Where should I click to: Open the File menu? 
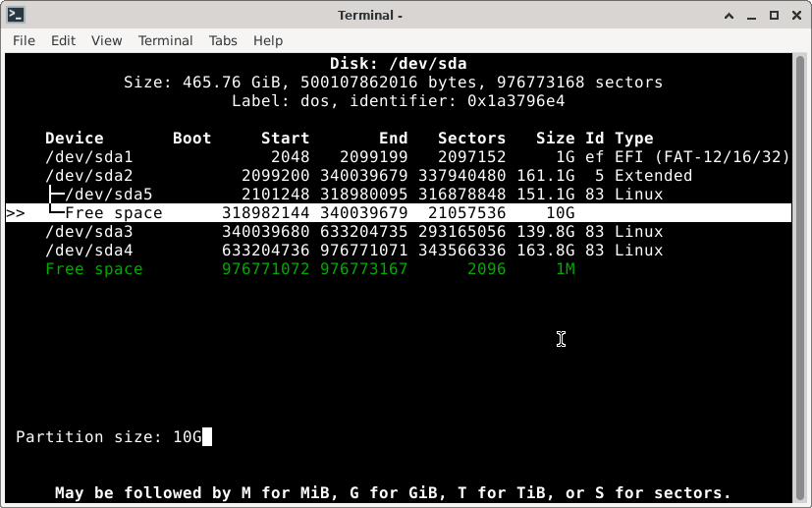[x=24, y=40]
